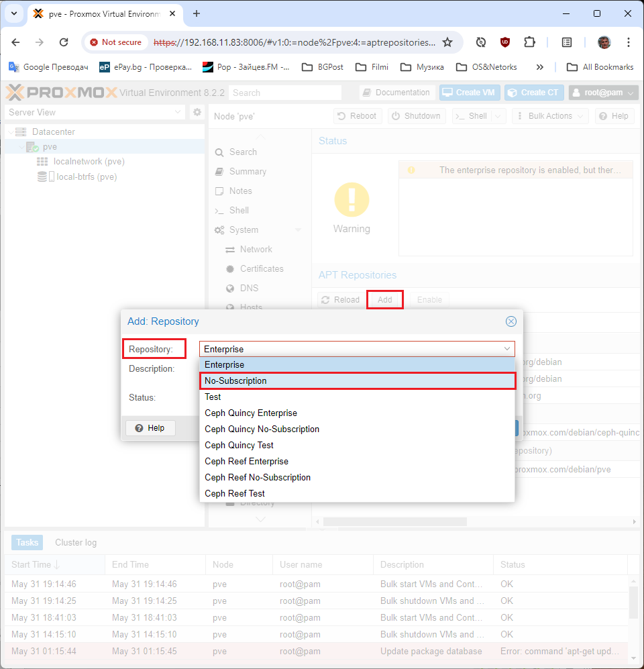Select the Tasks tab
The image size is (644, 669).
click(27, 542)
